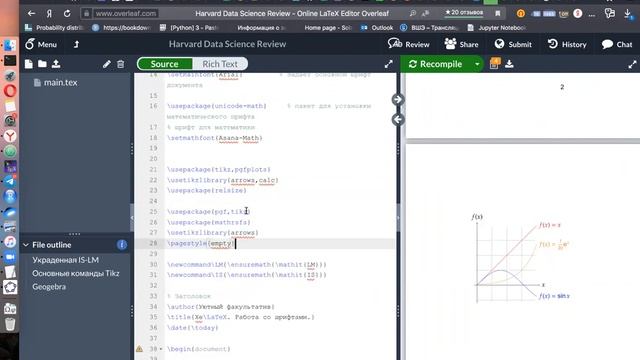The image size is (640, 360).
Task: Open the browser downloads icon
Action: point(628,14)
